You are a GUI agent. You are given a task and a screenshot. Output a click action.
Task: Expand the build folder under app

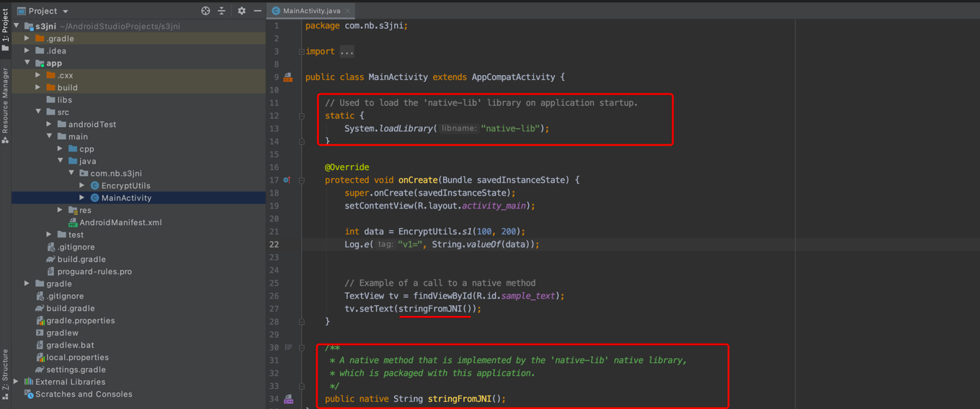point(38,87)
